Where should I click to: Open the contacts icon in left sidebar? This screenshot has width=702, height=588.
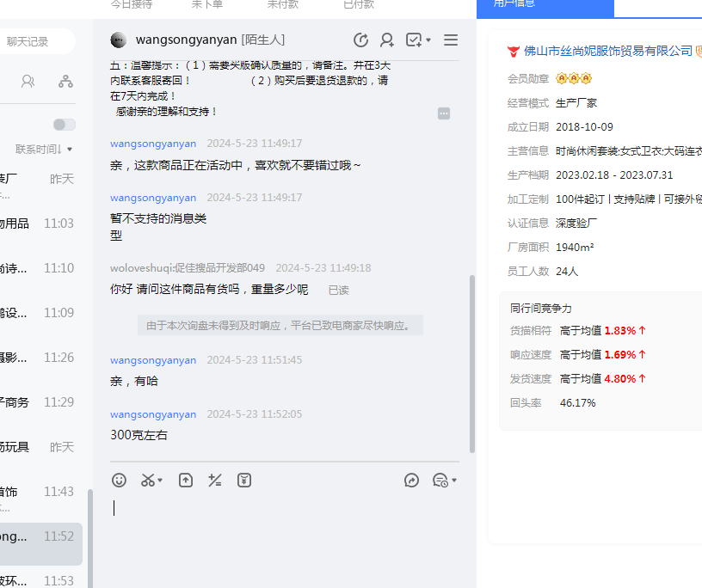[28, 82]
